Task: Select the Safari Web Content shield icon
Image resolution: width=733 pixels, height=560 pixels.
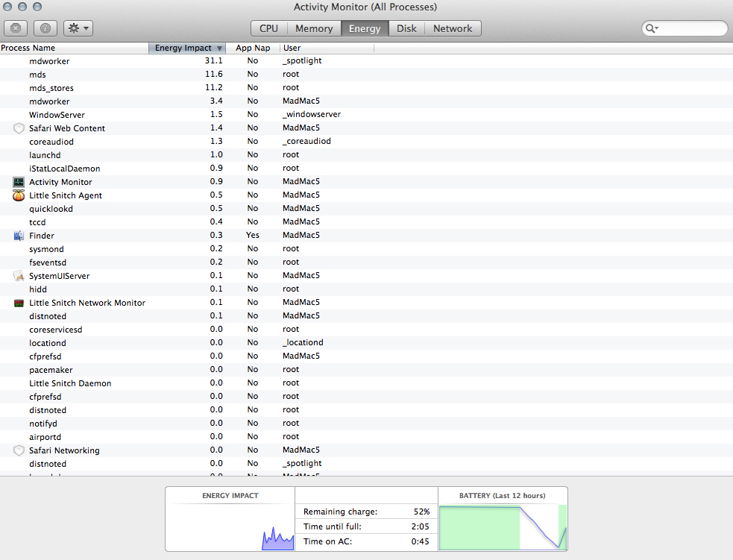Action: click(19, 128)
